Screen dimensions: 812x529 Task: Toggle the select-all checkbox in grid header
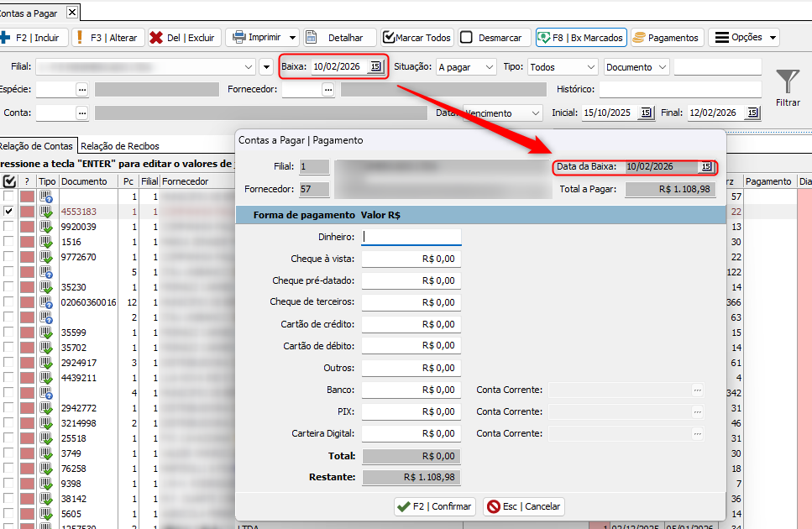9,181
